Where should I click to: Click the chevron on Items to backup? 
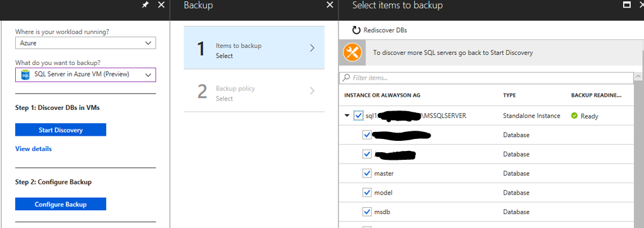pos(312,48)
